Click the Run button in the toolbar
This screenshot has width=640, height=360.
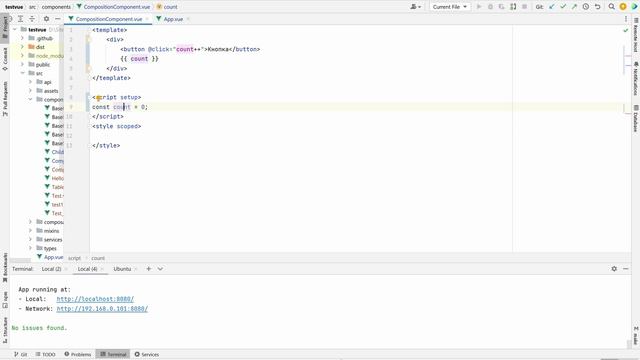479,7
